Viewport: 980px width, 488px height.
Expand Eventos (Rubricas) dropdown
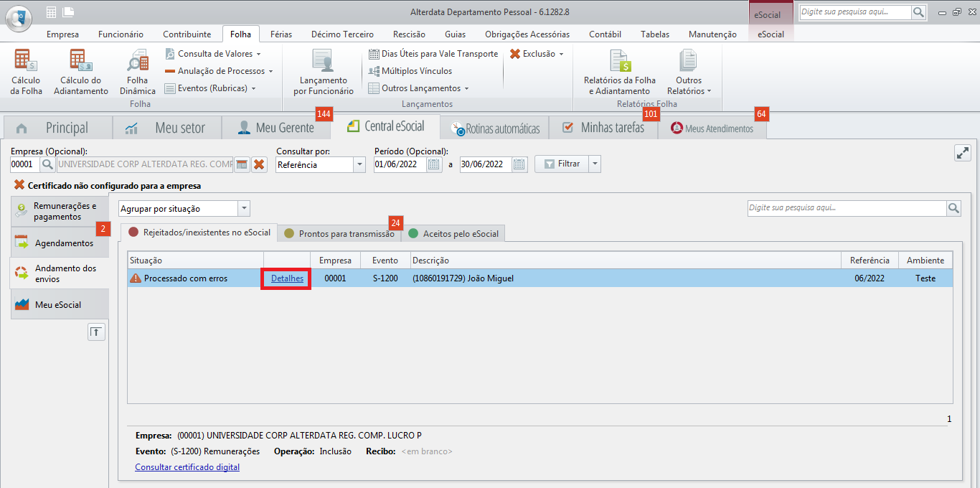coord(211,88)
